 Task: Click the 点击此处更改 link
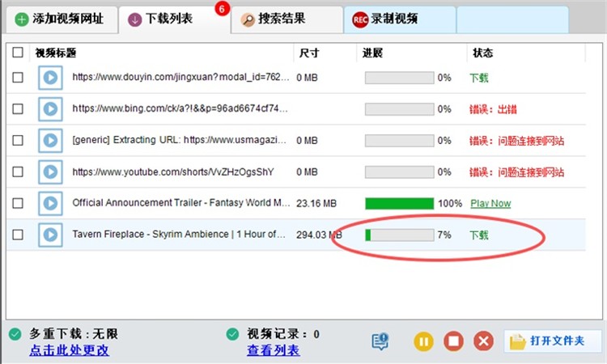click(x=70, y=350)
